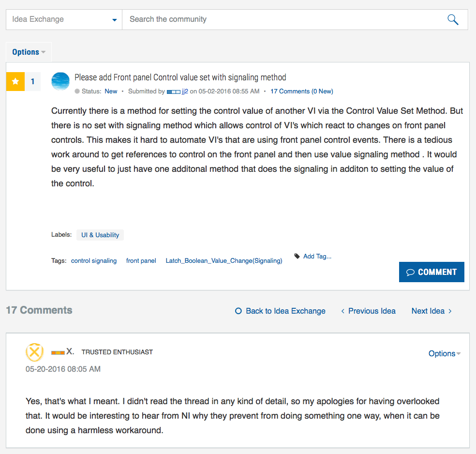Click the orange rank icon beside X.
This screenshot has width=476, height=454.
pos(58,352)
